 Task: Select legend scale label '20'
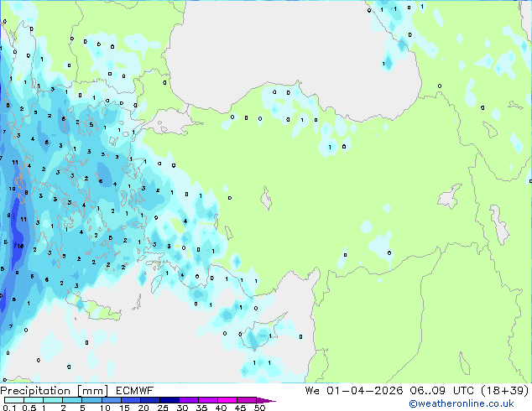[143, 408]
